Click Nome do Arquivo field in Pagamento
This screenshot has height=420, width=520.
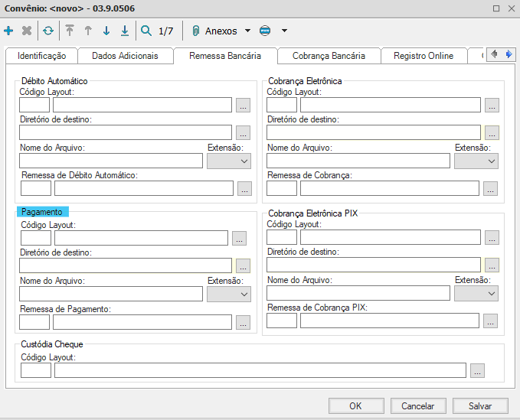tap(111, 294)
